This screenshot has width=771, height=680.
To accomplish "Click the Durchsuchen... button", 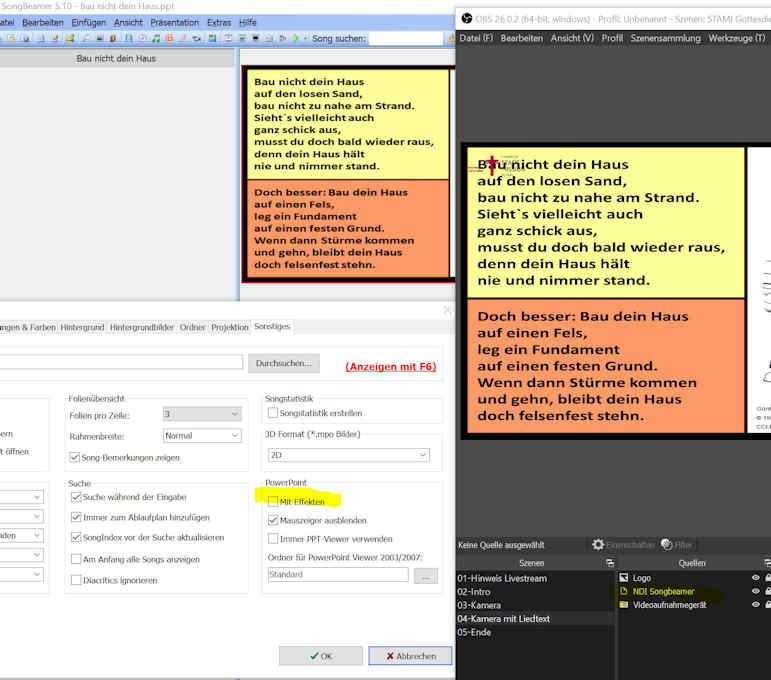I will coord(284,363).
